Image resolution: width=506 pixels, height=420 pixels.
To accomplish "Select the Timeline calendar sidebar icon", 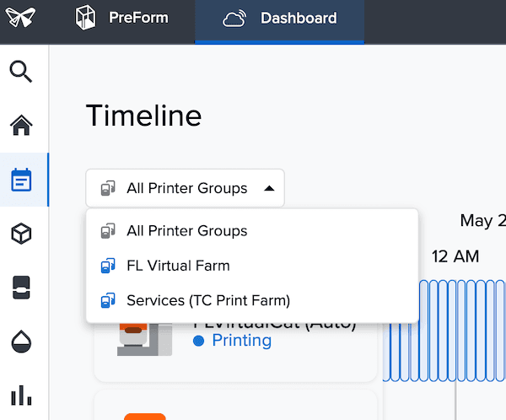I will pos(21,180).
